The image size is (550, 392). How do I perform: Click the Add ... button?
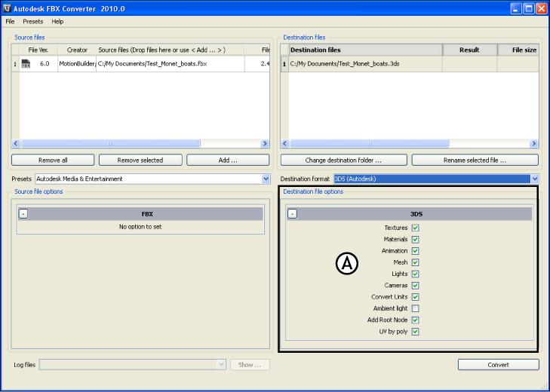coord(228,161)
